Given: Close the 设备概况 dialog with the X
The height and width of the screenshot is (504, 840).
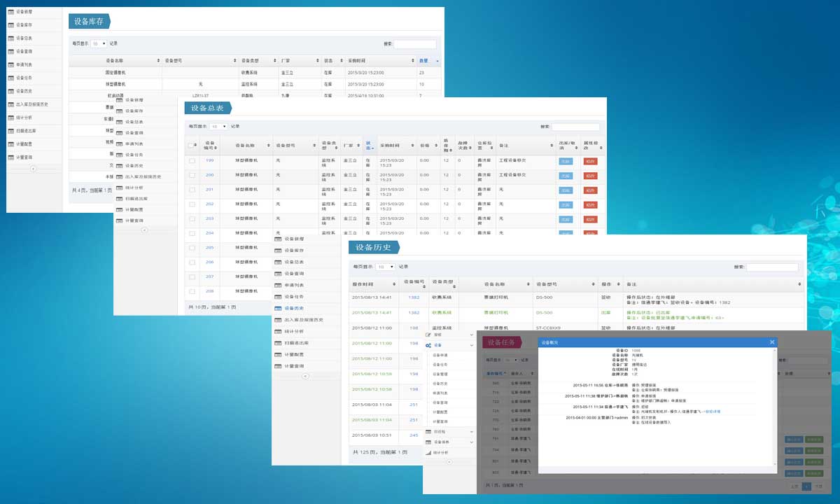Looking at the screenshot, I should click(x=772, y=342).
